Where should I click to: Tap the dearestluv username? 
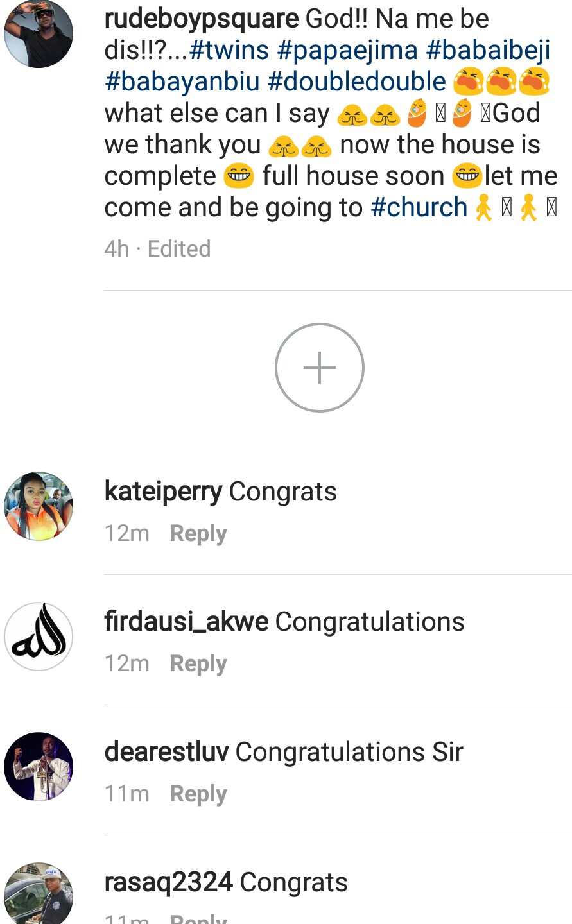click(x=166, y=752)
